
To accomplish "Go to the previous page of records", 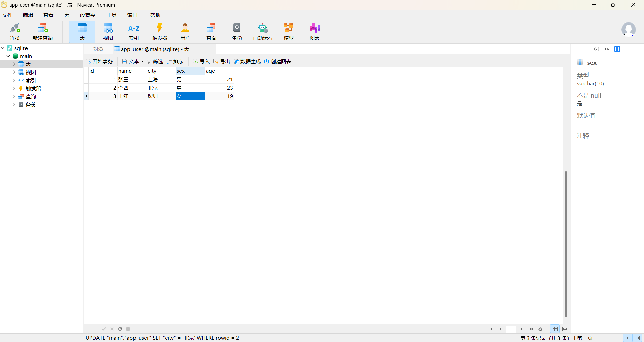I will point(501,329).
